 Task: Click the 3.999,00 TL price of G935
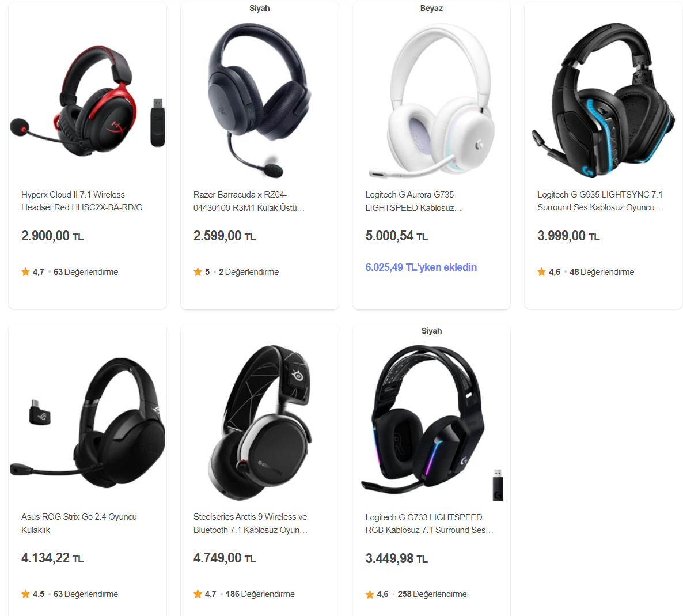click(568, 236)
